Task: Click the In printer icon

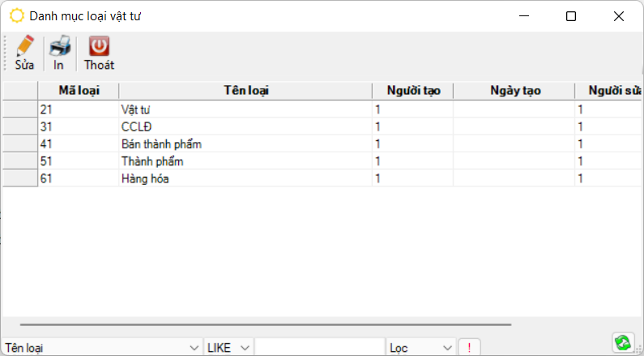Action: click(x=59, y=47)
